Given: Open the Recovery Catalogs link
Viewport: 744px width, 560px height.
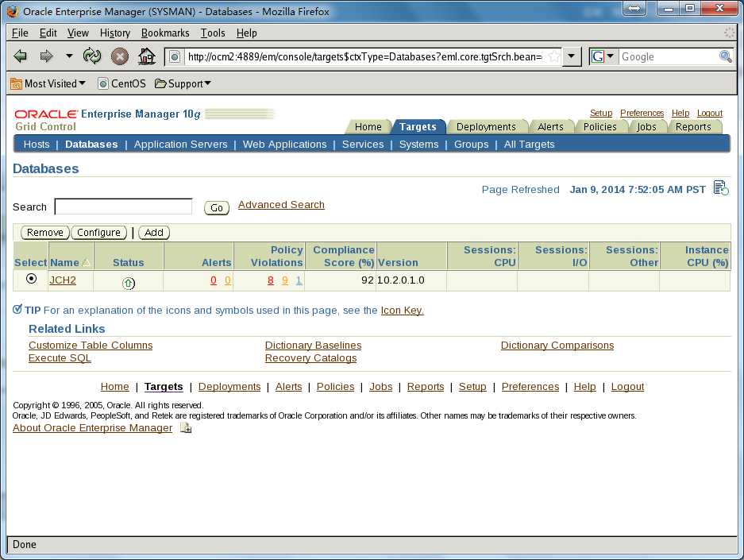Looking at the screenshot, I should (310, 357).
